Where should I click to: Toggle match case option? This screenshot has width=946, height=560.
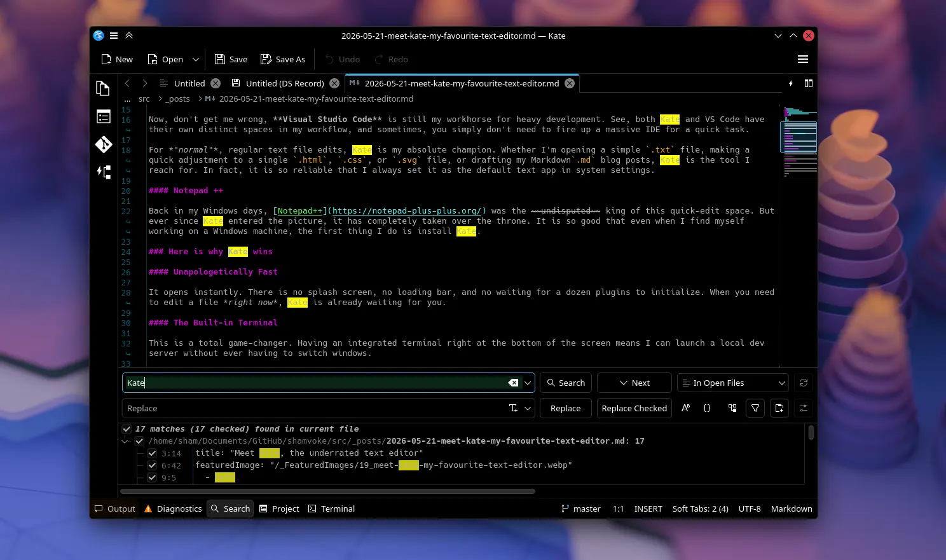pyautogui.click(x=685, y=408)
